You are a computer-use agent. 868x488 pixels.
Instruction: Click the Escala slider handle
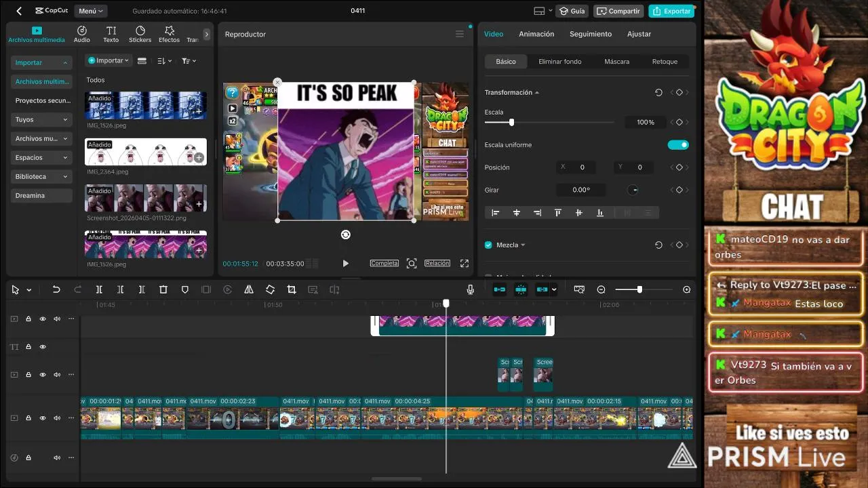(511, 122)
